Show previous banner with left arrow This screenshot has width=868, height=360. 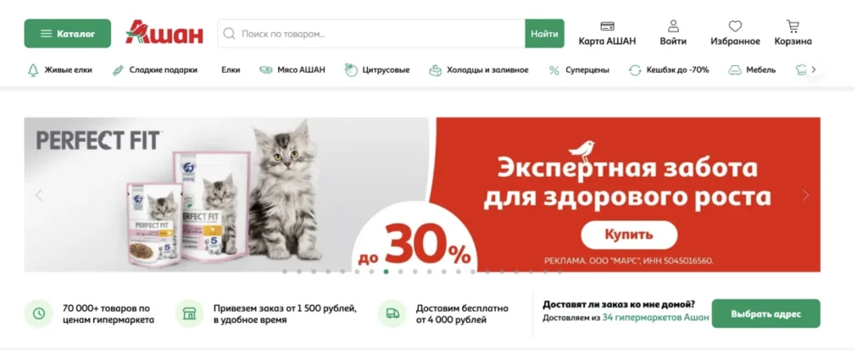point(39,195)
